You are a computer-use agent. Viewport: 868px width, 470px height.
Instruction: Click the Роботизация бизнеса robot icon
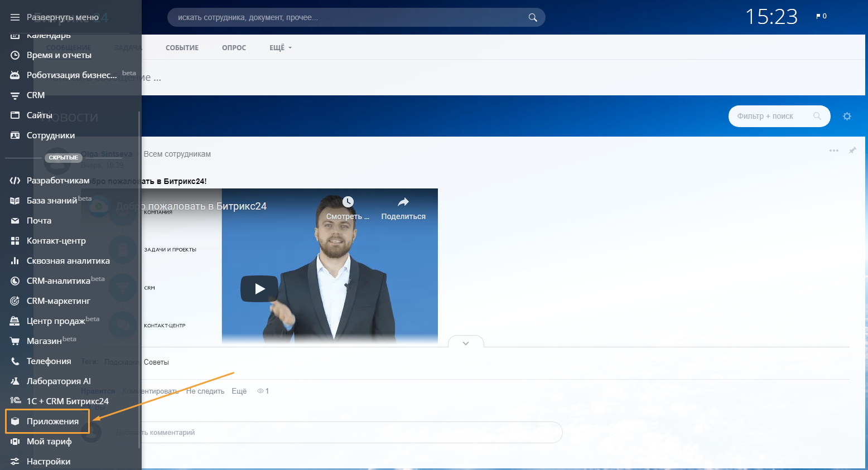15,75
